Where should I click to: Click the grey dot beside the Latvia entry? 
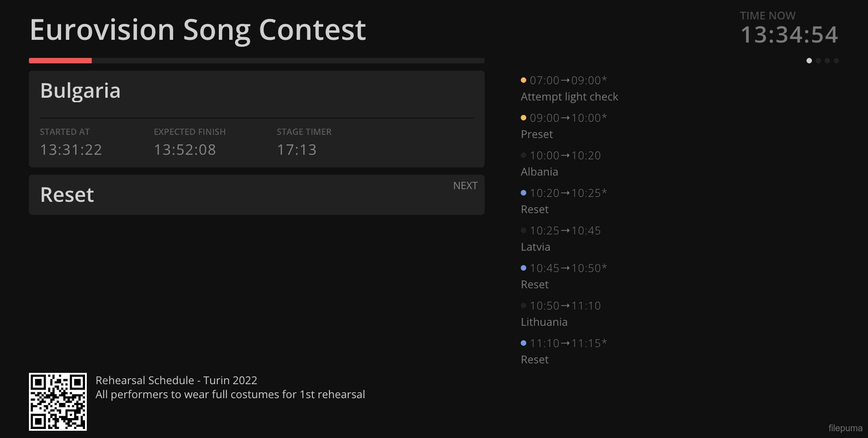(x=524, y=230)
